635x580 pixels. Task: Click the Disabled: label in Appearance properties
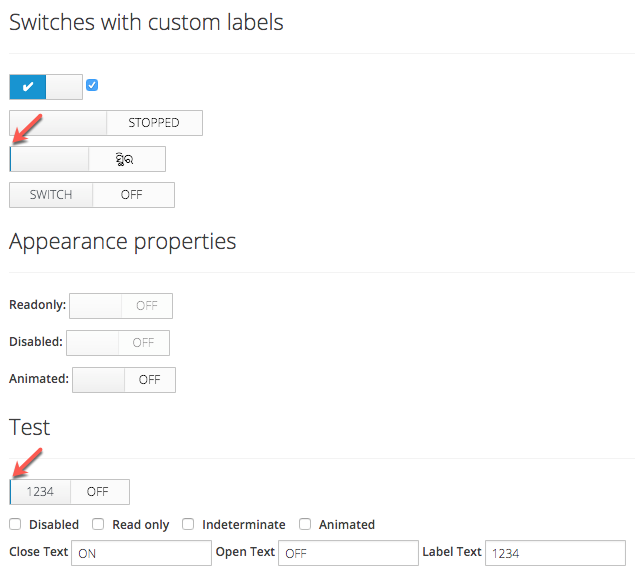point(36,341)
